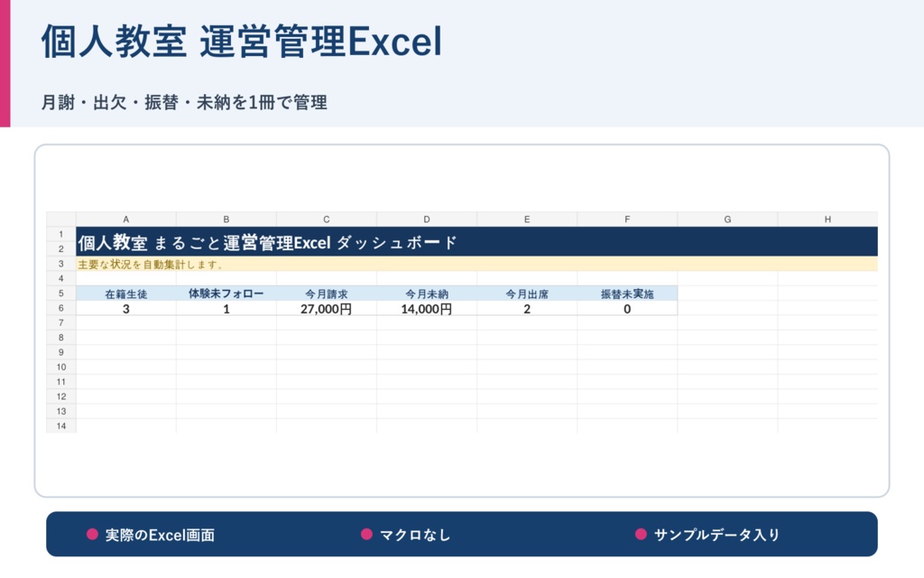The image size is (924, 578).
Task: Click the 在籍生徒 header cell
Action: 126,294
